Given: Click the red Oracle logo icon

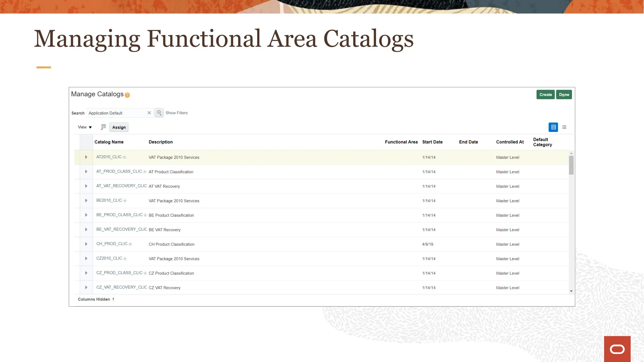Looking at the screenshot, I should [x=617, y=349].
